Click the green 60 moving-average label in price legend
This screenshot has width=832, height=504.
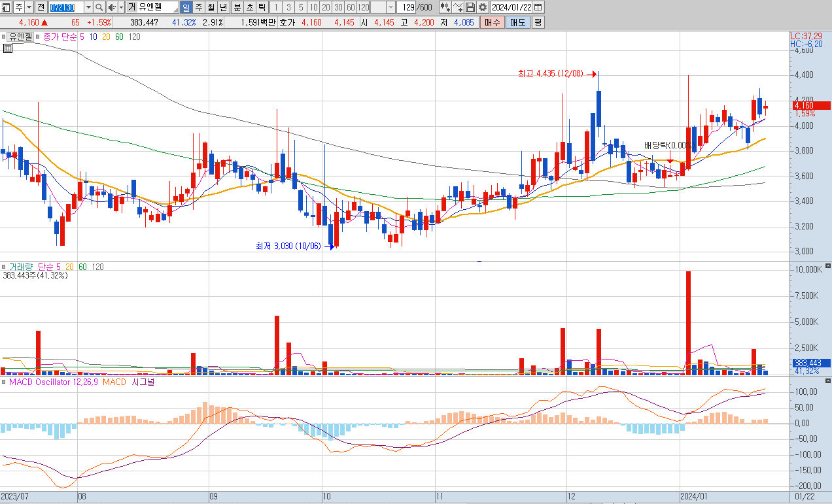tap(119, 37)
